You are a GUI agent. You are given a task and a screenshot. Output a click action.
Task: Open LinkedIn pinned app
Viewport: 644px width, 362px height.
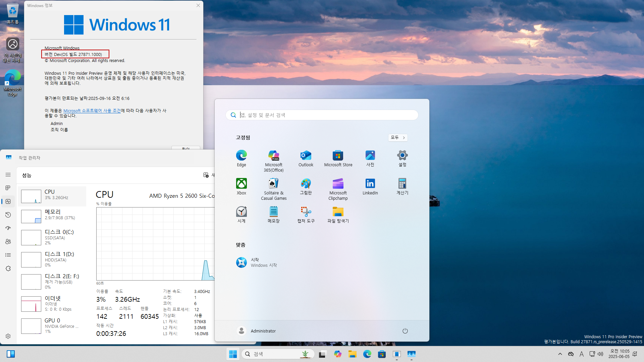370,187
